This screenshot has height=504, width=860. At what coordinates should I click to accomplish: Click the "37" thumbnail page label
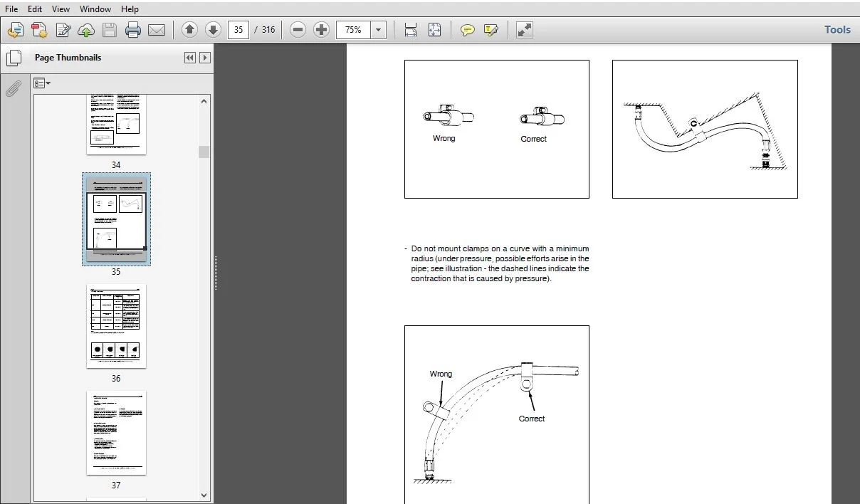pos(116,485)
